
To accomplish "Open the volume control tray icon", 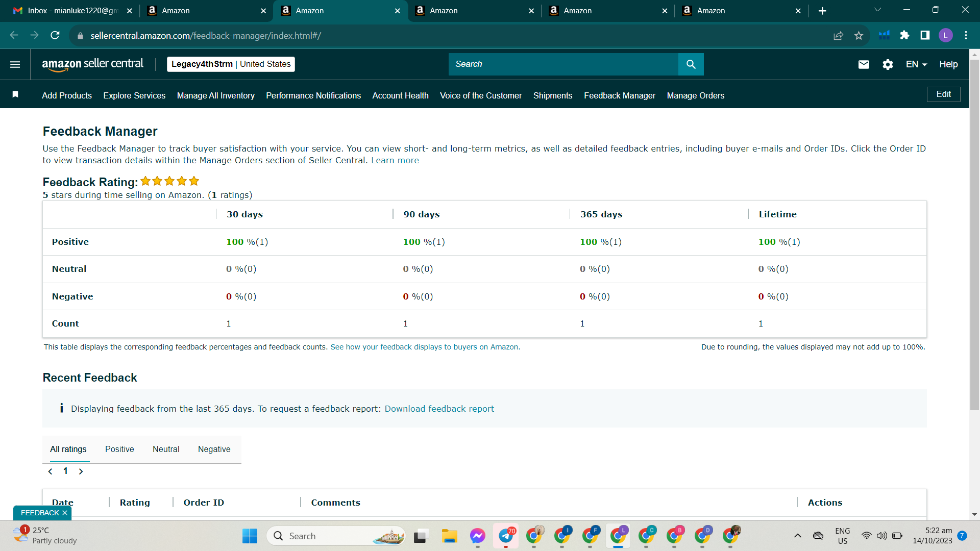I will [881, 536].
